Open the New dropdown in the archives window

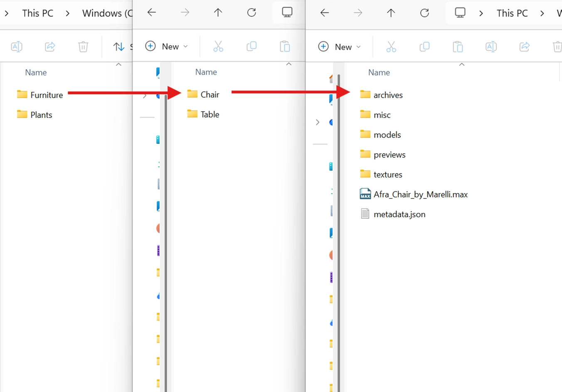click(x=340, y=47)
